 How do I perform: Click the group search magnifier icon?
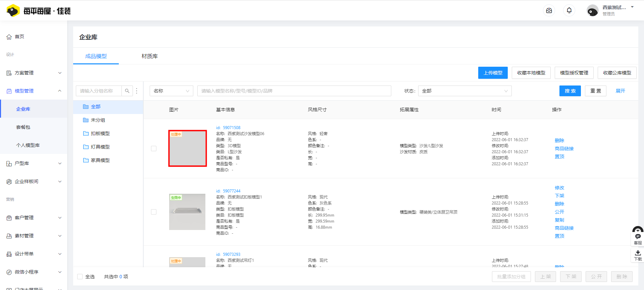point(127,91)
